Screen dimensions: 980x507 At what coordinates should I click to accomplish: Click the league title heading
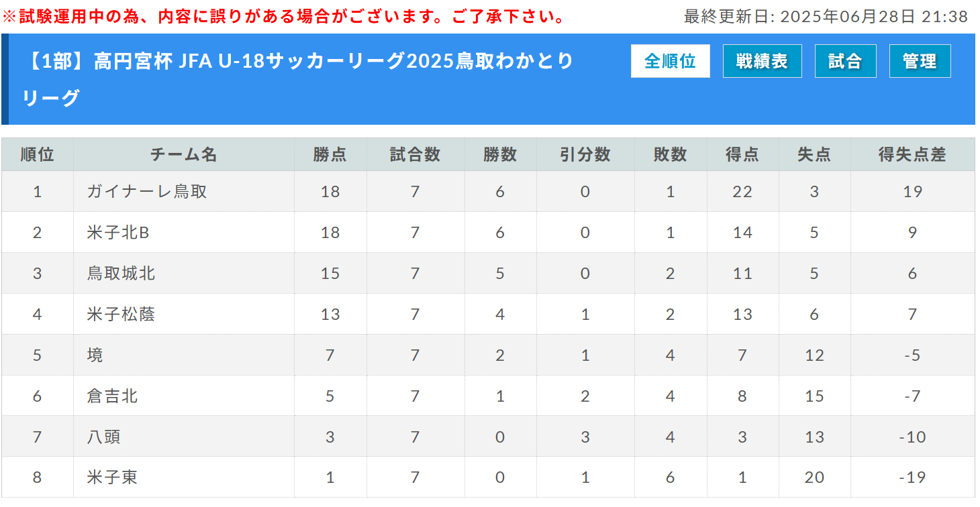(x=299, y=80)
